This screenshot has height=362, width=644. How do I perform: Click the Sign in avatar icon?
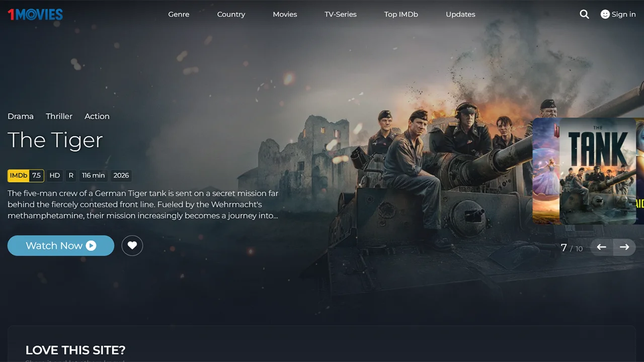point(605,14)
